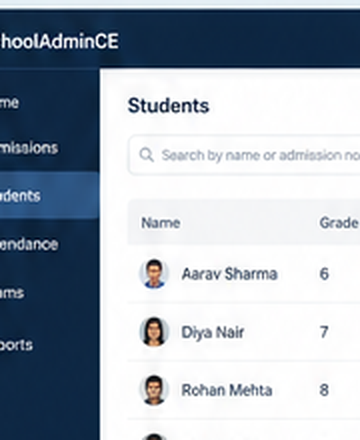Click grade 8 in Rohan Mehta row
Image resolution: width=360 pixels, height=440 pixels.
324,390
